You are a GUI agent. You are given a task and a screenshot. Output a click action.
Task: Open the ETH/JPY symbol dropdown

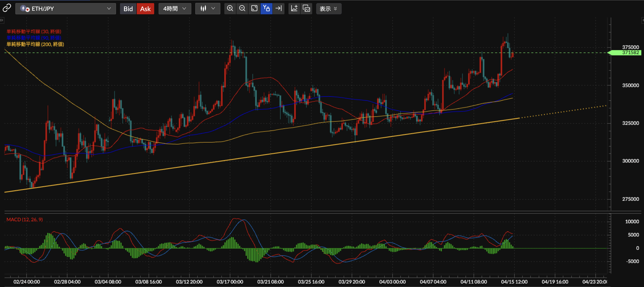65,8
